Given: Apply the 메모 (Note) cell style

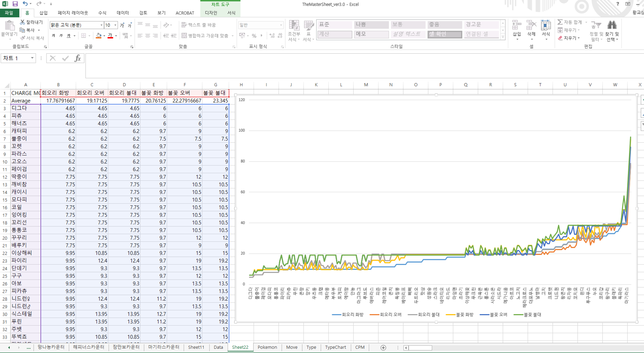Looking at the screenshot, I should click(x=371, y=34).
